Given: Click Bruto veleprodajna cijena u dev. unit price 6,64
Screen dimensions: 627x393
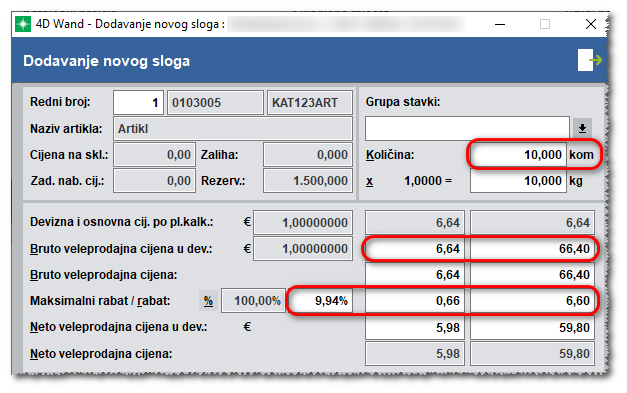Looking at the screenshot, I should [x=415, y=249].
